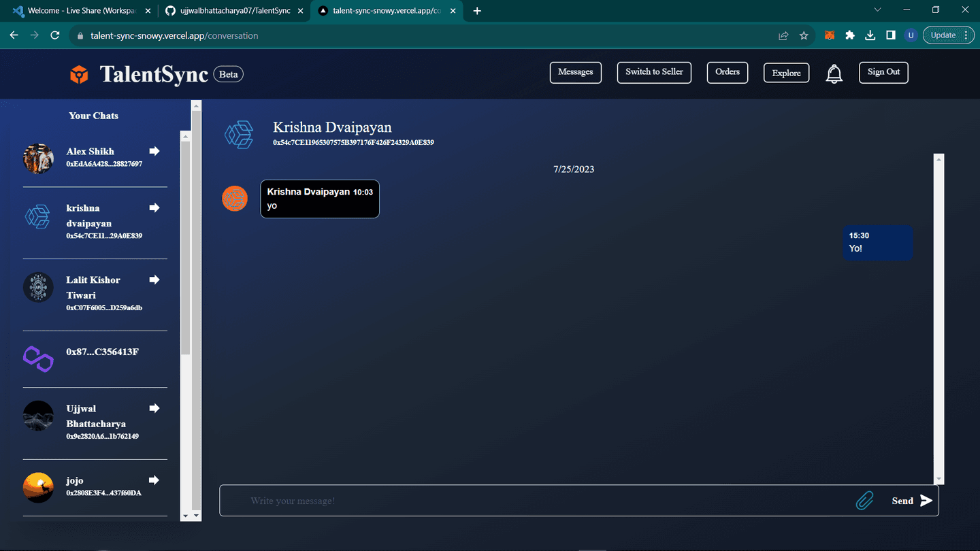Viewport: 980px width, 551px height.
Task: Open MetaMask fox extension
Action: point(829,35)
